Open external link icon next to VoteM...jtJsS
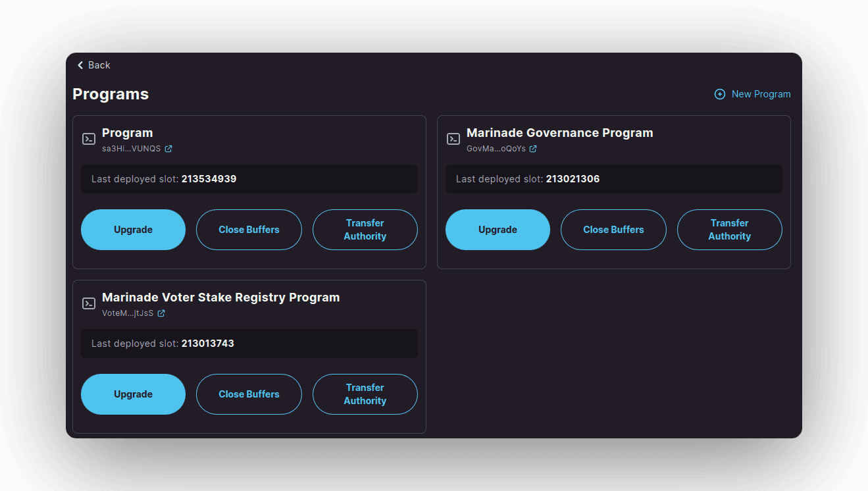This screenshot has width=868, height=491. click(161, 313)
